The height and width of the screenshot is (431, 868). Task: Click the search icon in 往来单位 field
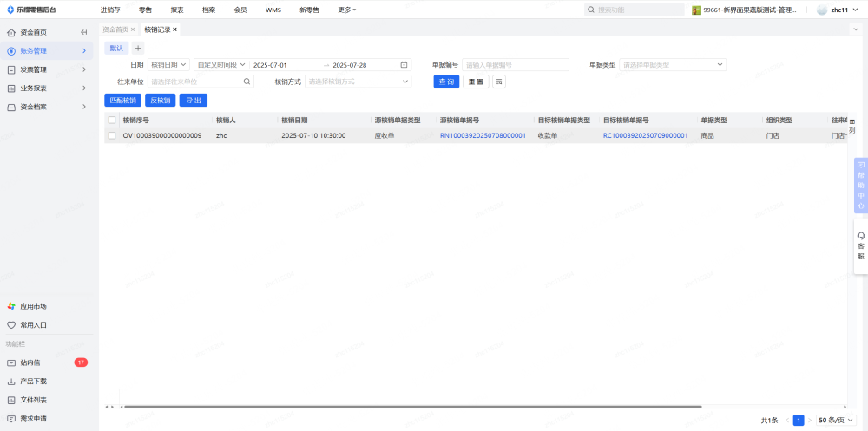click(247, 82)
